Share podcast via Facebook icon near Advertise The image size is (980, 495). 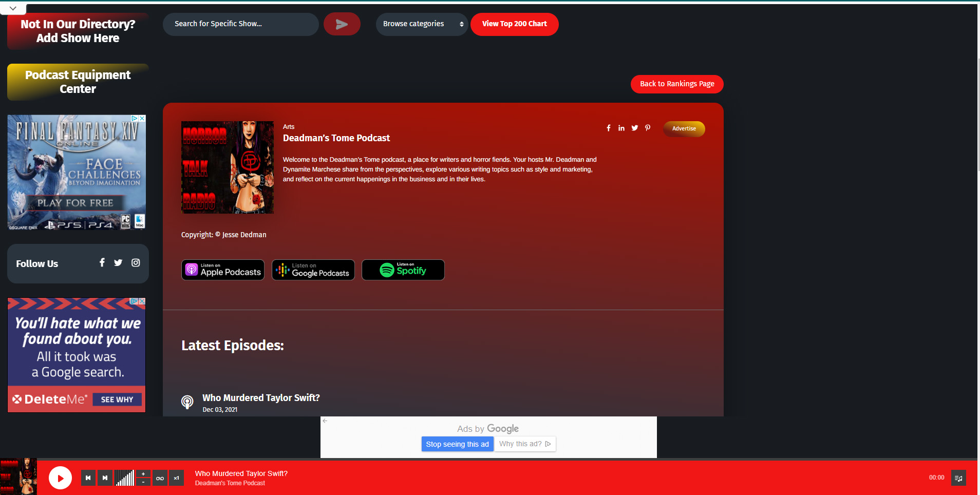tap(608, 128)
